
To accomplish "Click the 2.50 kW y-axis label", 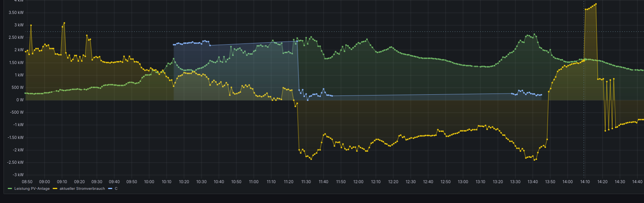I will coord(16,38).
